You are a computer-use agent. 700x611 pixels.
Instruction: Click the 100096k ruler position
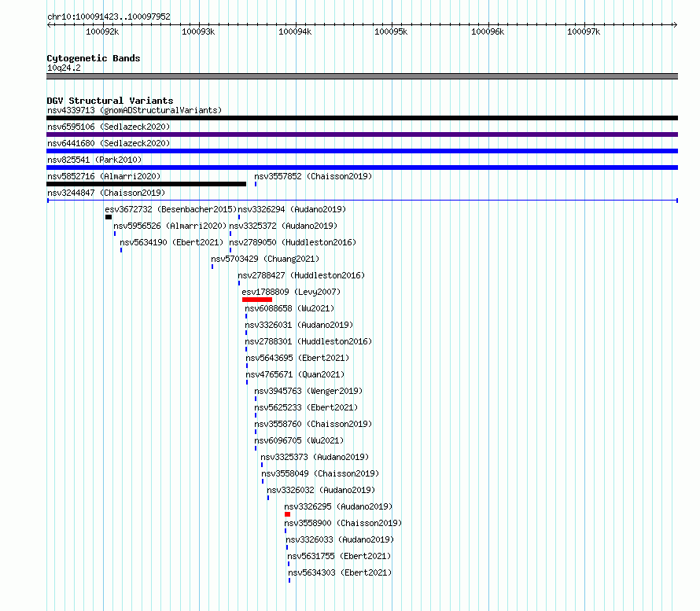(488, 31)
